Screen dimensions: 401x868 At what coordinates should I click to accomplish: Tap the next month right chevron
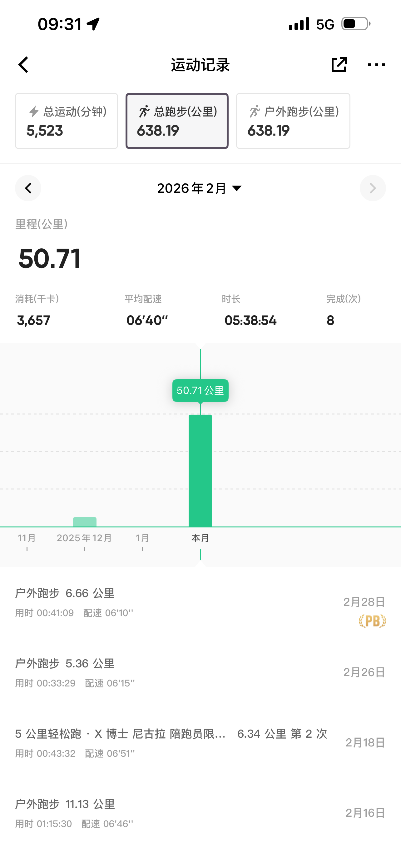click(372, 188)
